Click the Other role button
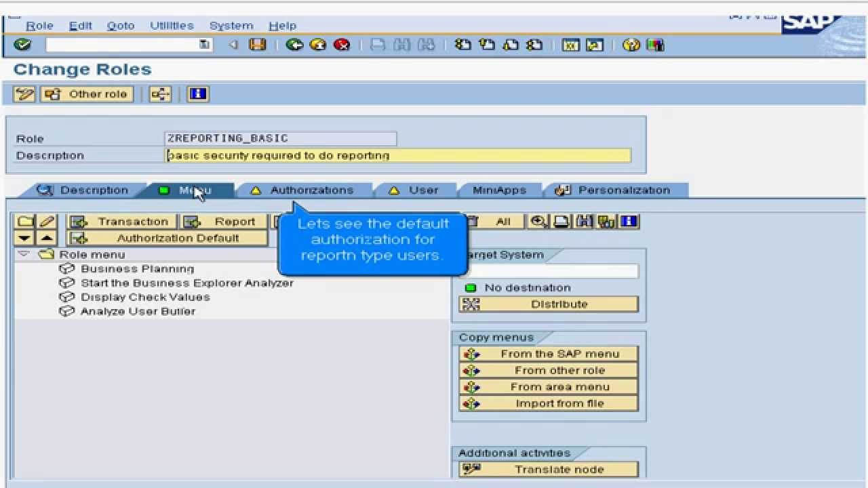868x488 pixels. coord(87,94)
